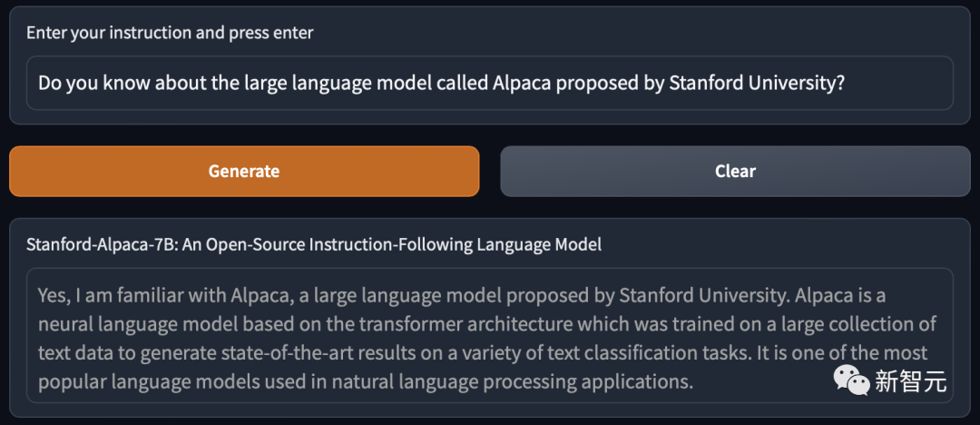Click the 'Enter your instruction and press enter' label
Viewport: 980px width, 425px height.
pyautogui.click(x=170, y=33)
